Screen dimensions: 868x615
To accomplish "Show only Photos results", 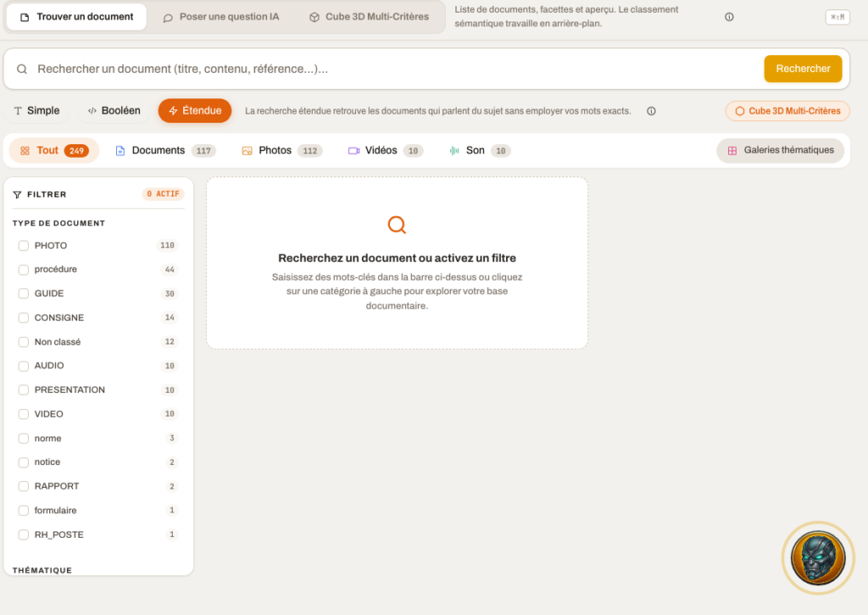I will 281,151.
